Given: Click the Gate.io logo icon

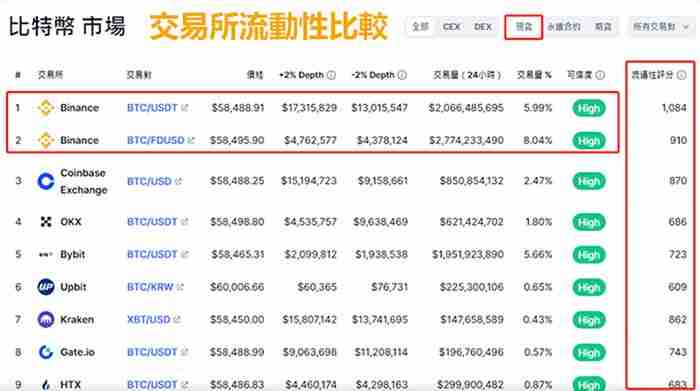Looking at the screenshot, I should pyautogui.click(x=46, y=352).
